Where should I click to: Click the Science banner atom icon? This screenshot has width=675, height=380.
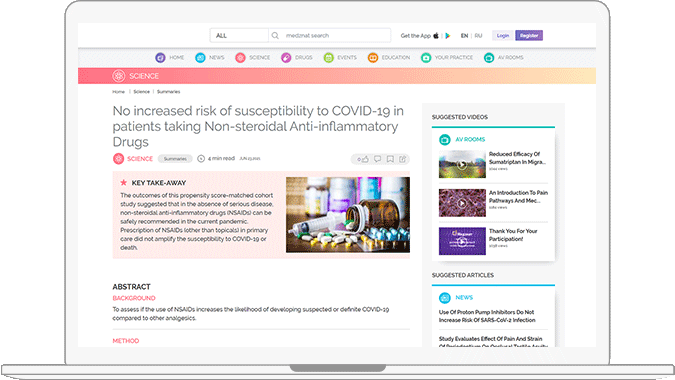119,76
